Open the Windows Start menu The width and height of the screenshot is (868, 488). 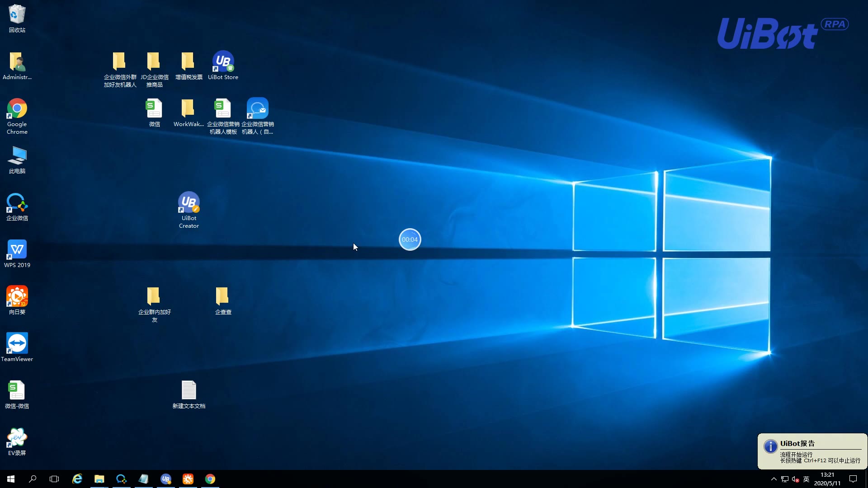[x=11, y=479]
